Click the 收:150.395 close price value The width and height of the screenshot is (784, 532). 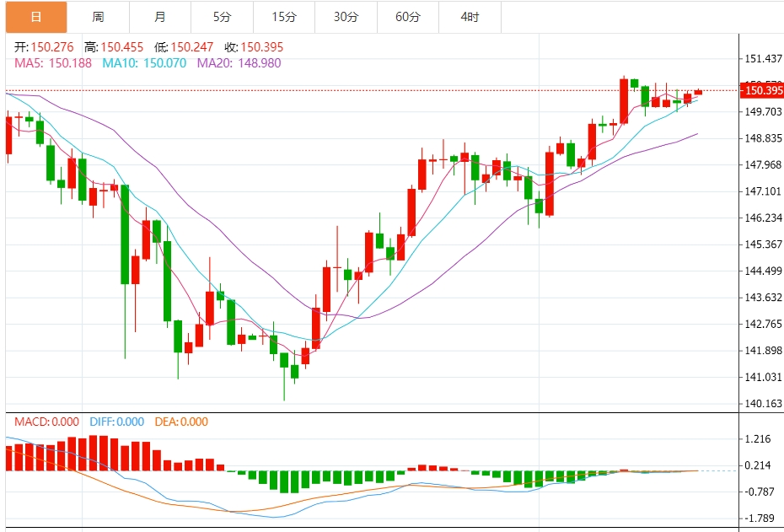pos(254,47)
